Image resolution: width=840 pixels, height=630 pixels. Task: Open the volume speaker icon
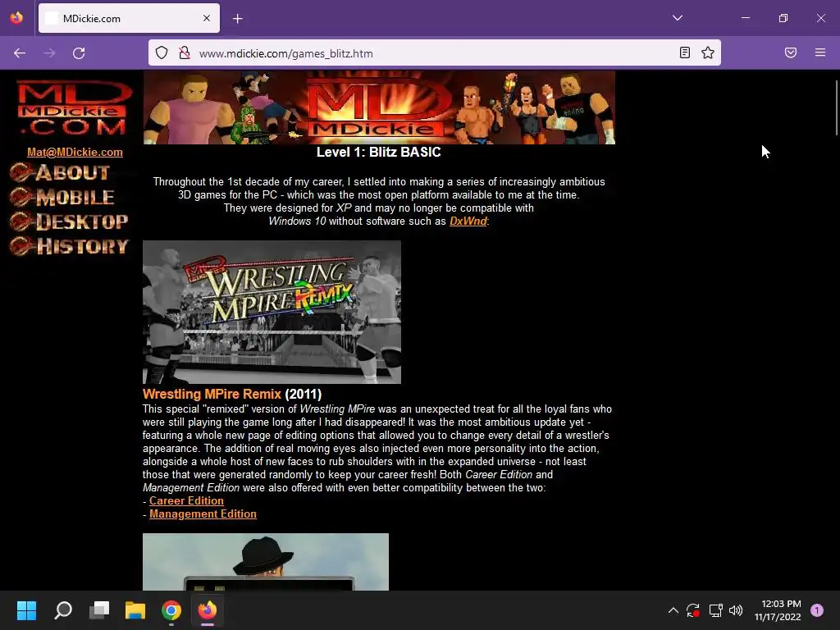coord(736,610)
